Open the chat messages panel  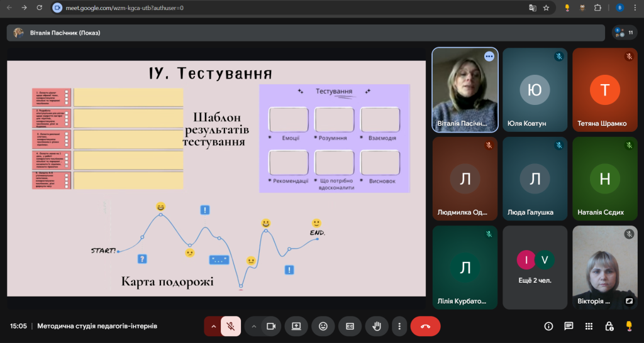click(569, 326)
